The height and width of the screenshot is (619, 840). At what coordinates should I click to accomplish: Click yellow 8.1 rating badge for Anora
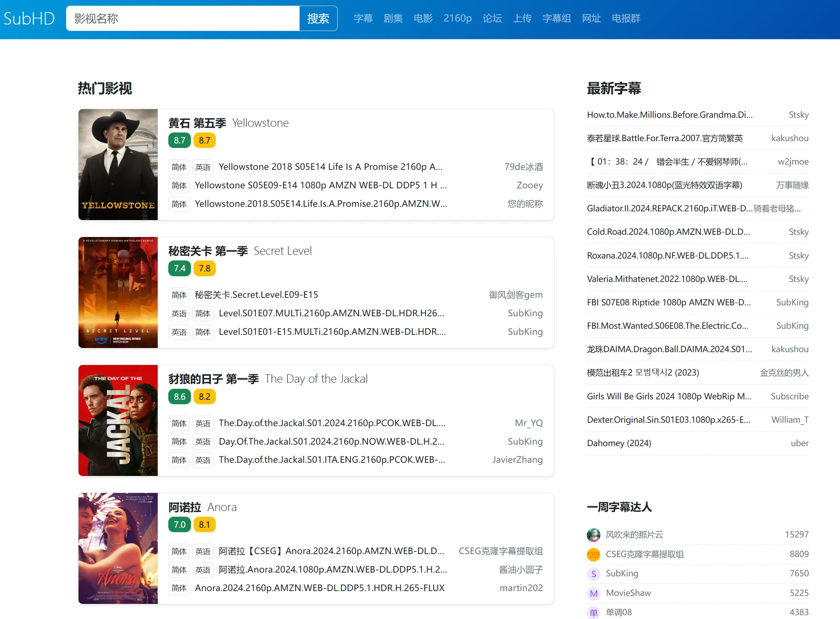pos(204,525)
